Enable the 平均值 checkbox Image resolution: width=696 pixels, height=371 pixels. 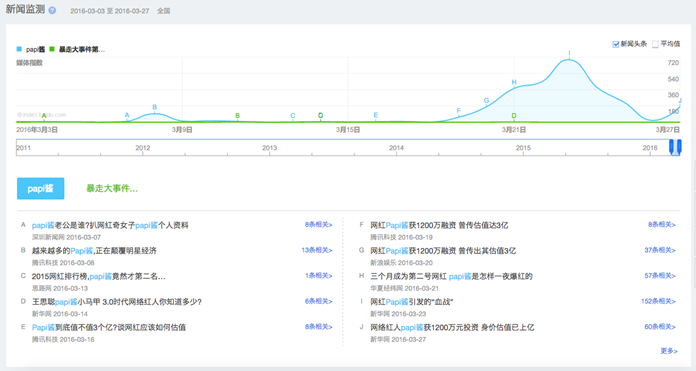[655, 44]
